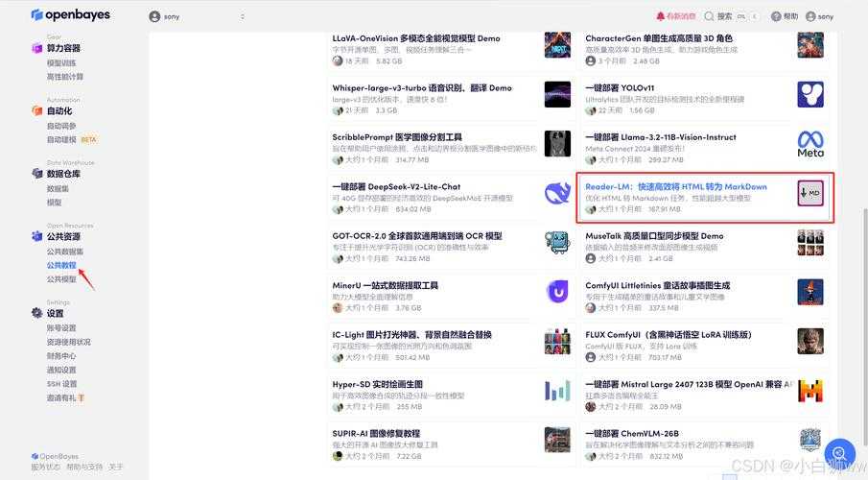Open 一键部署 Mistral Large 2407 123B tutorial
The height and width of the screenshot is (480, 868).
pyautogui.click(x=690, y=384)
